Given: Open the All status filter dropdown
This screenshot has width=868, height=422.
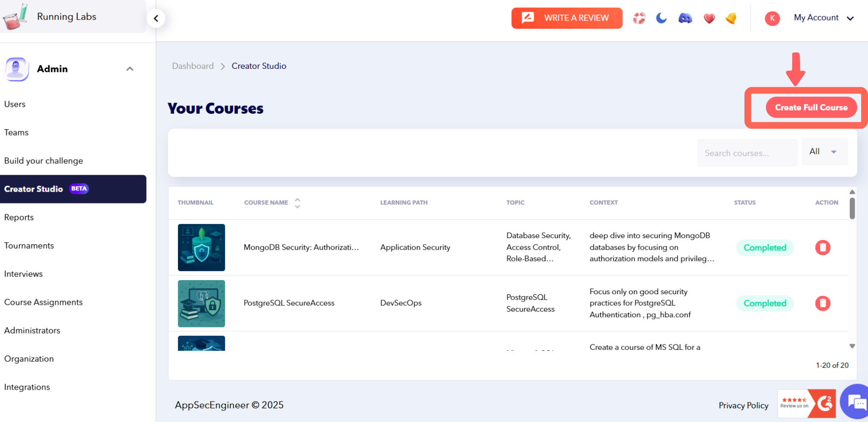Looking at the screenshot, I should 824,152.
